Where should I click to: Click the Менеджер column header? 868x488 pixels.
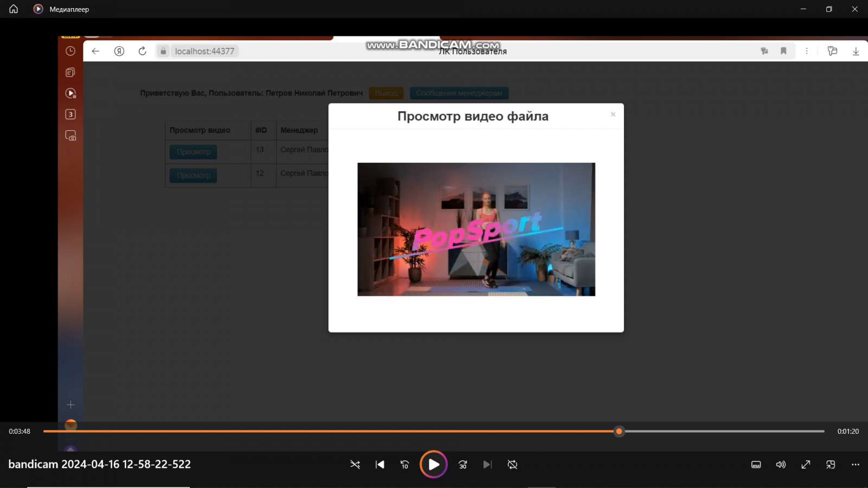299,130
